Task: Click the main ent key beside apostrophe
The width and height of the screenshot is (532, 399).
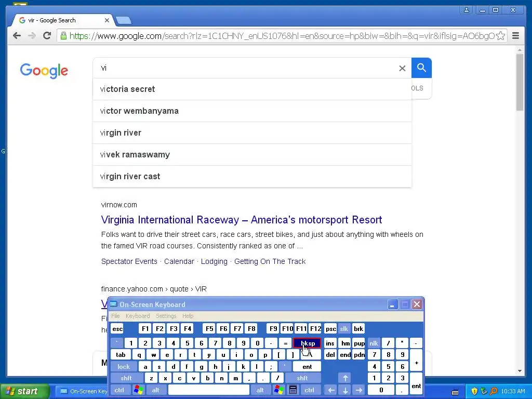Action: (307, 366)
